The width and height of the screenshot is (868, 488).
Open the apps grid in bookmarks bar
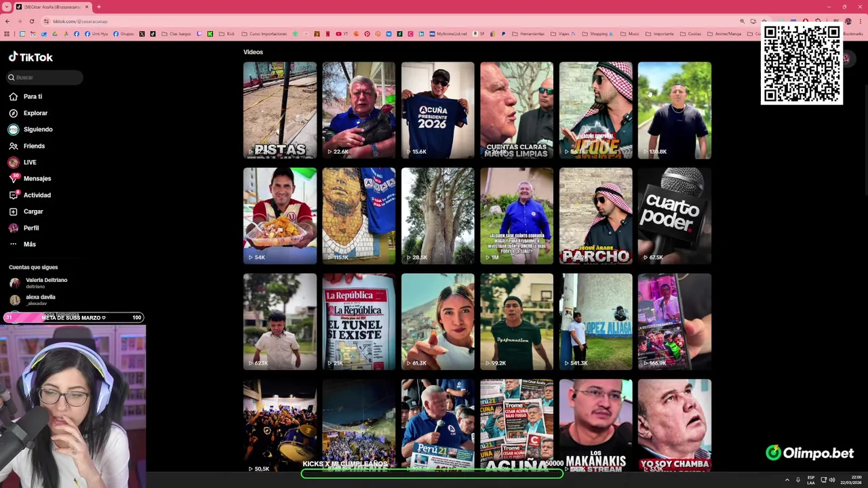[7, 34]
